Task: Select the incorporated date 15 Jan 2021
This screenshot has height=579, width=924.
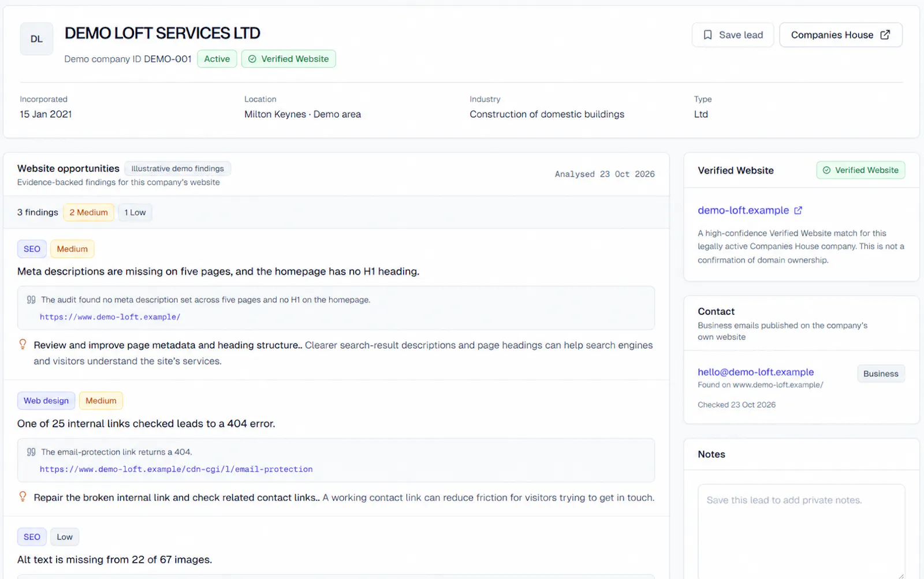Action: pos(46,114)
